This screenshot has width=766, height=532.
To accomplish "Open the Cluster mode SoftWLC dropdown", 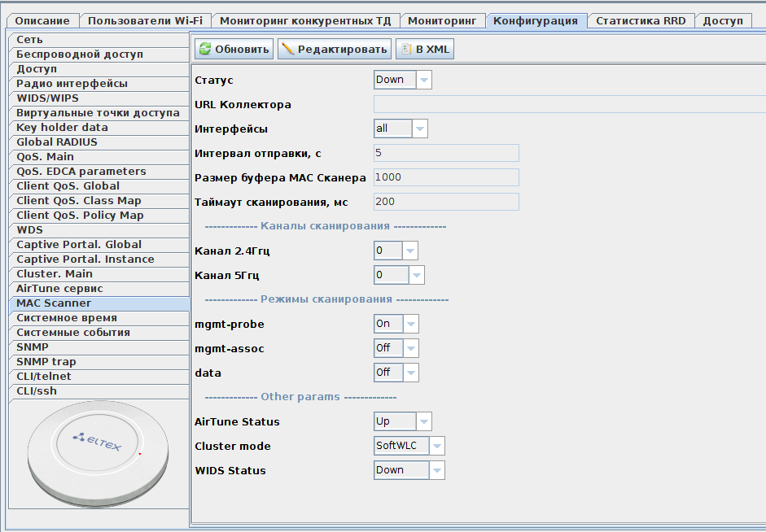I will click(x=409, y=446).
